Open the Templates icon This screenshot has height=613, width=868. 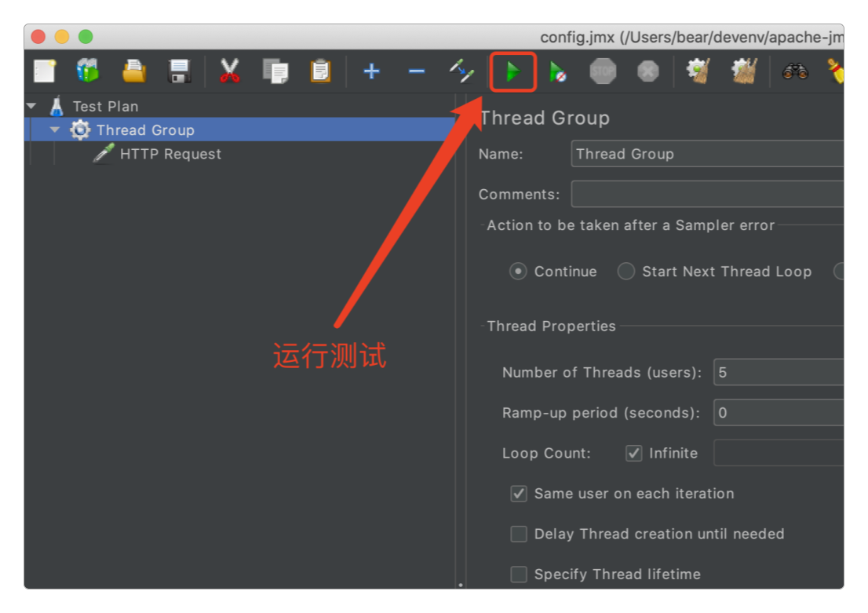point(87,71)
